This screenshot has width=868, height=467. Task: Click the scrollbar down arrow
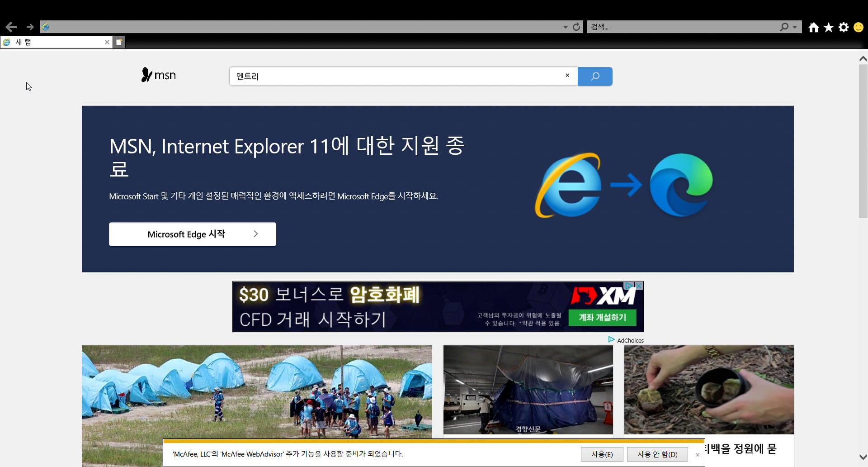click(x=863, y=457)
